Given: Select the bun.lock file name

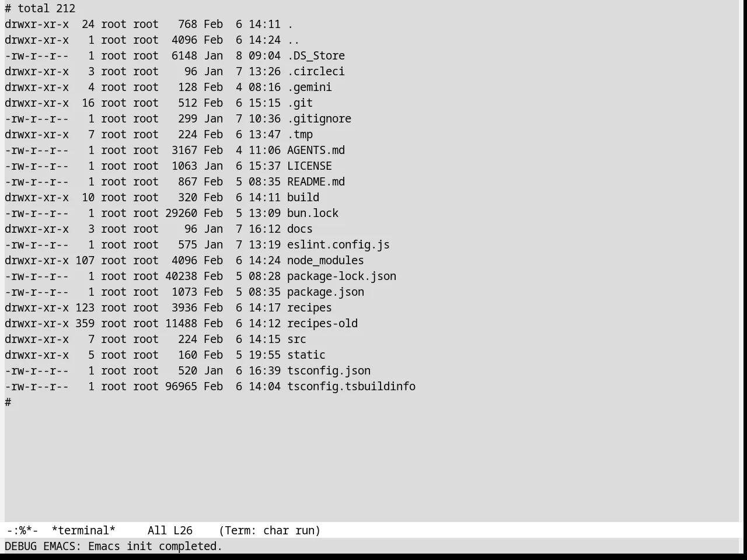Looking at the screenshot, I should (x=313, y=213).
